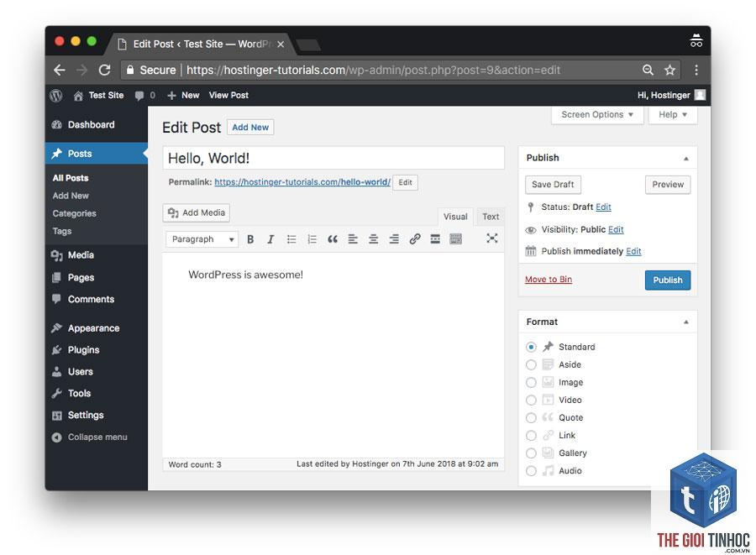Apply blockquote formatting

333,239
